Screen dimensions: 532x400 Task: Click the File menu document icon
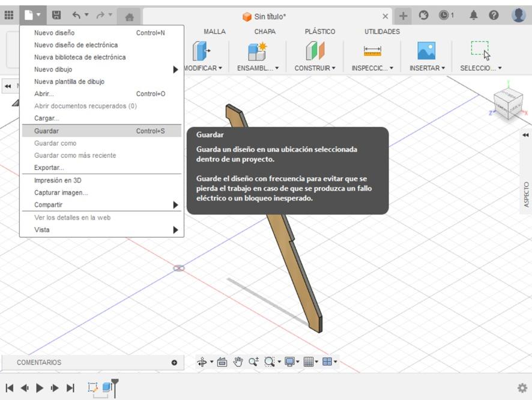28,15
